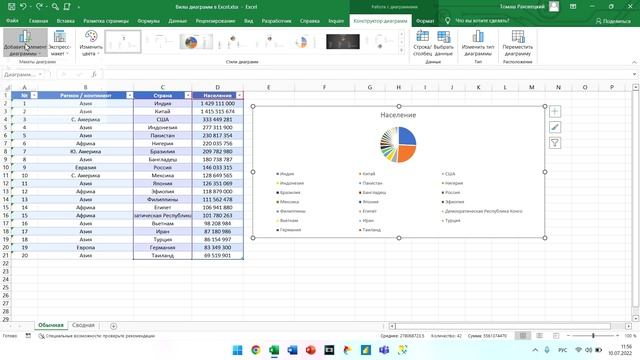Open the Разметка страницы tab

pyautogui.click(x=106, y=20)
